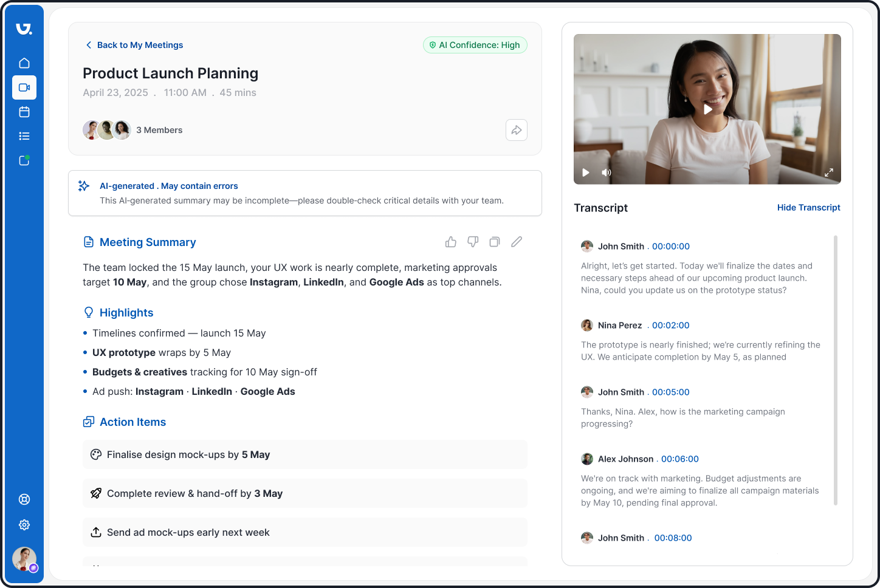Thumbs down the Meeting Summary
Screen dimensions: 880x588
coord(473,242)
